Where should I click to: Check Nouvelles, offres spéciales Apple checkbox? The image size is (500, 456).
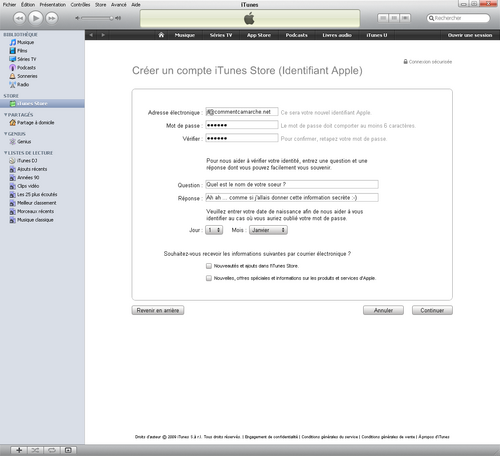(x=209, y=278)
